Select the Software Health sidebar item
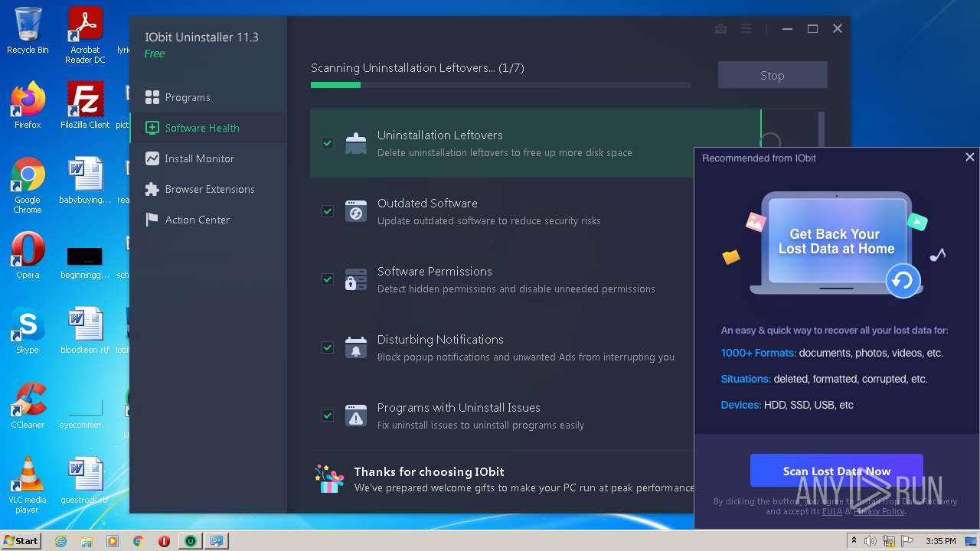The width and height of the screenshot is (980, 551). coord(208,128)
